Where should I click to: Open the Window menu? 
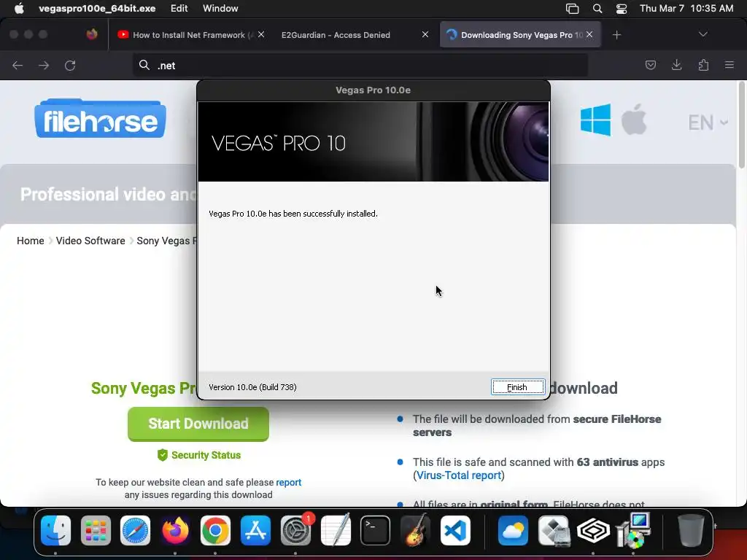click(x=220, y=9)
